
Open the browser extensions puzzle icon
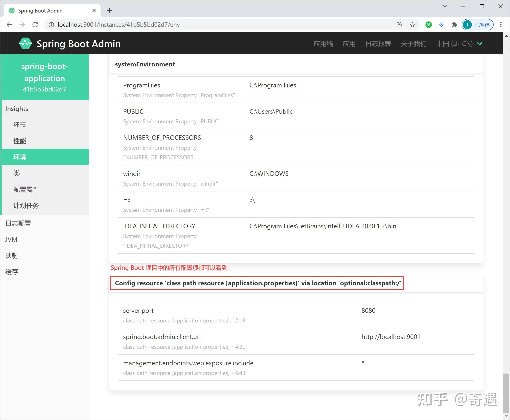point(454,24)
